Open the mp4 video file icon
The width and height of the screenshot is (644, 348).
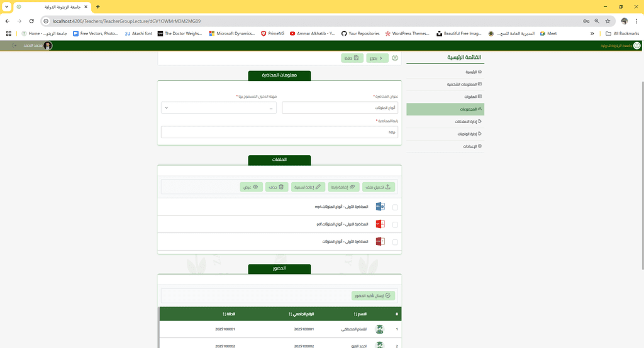380,207
